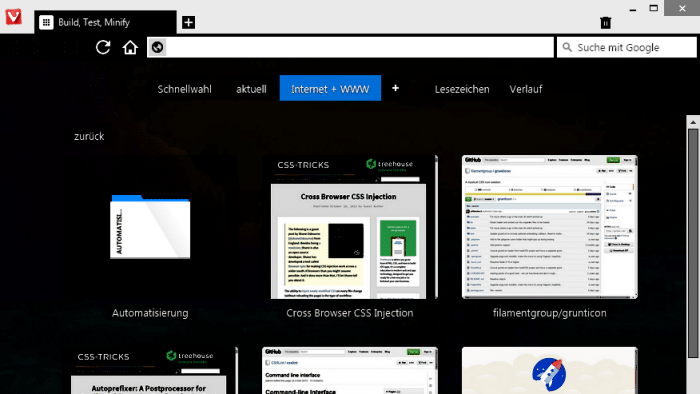This screenshot has height=394, width=700.
Task: Click the Cross Browser CSS Injection label
Action: 350,313
